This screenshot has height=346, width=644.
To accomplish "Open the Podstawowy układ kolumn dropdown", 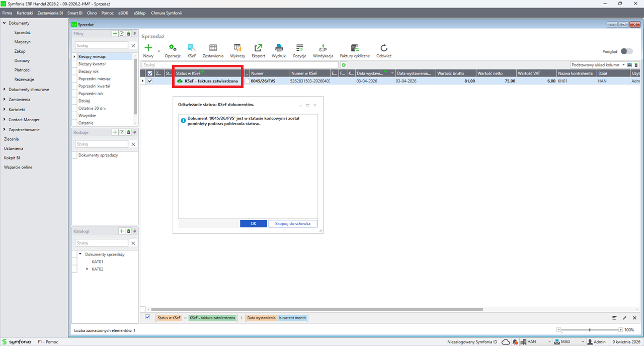I will point(624,65).
